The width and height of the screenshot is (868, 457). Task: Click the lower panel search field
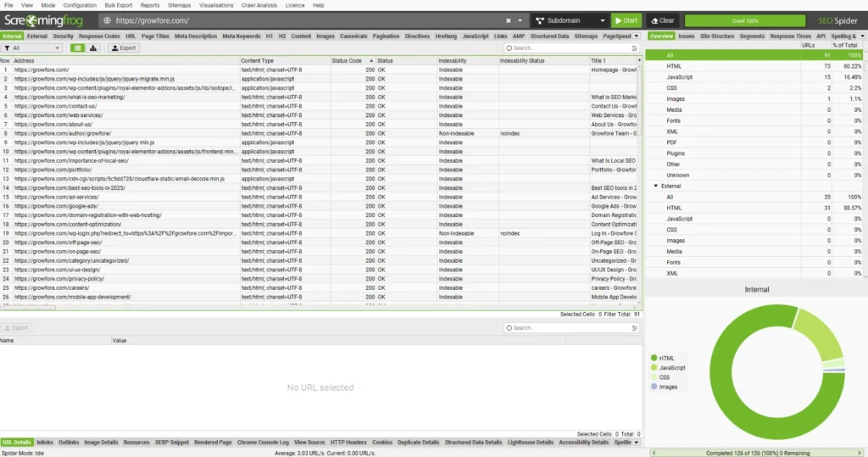567,328
